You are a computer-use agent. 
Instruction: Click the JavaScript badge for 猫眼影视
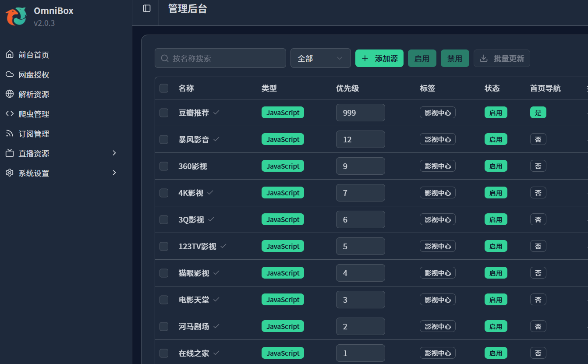[283, 273]
